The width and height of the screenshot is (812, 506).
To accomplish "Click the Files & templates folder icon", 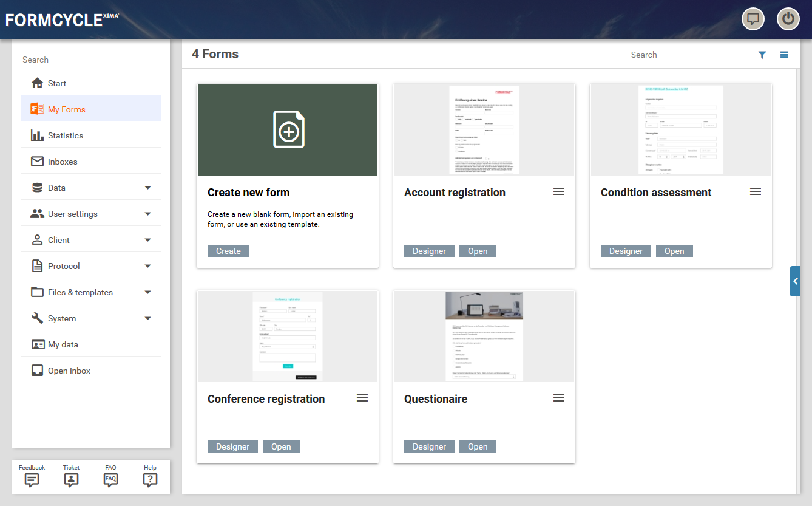I will (38, 292).
